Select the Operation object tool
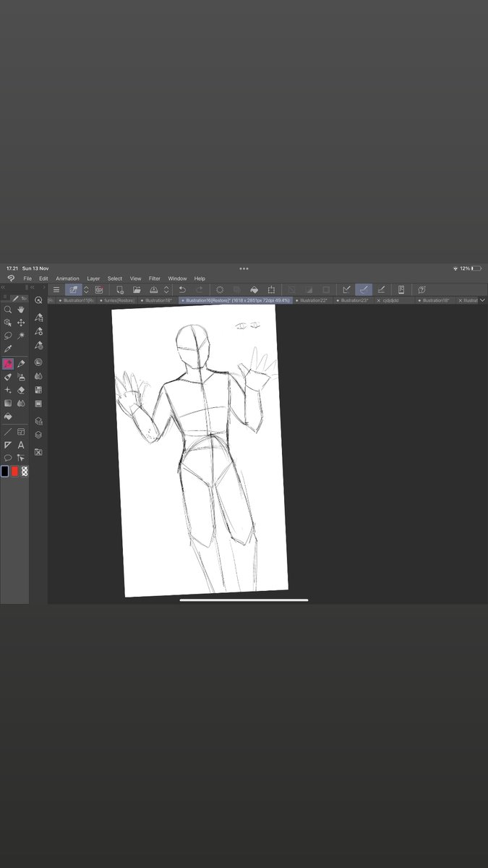The image size is (488, 868). point(8,323)
